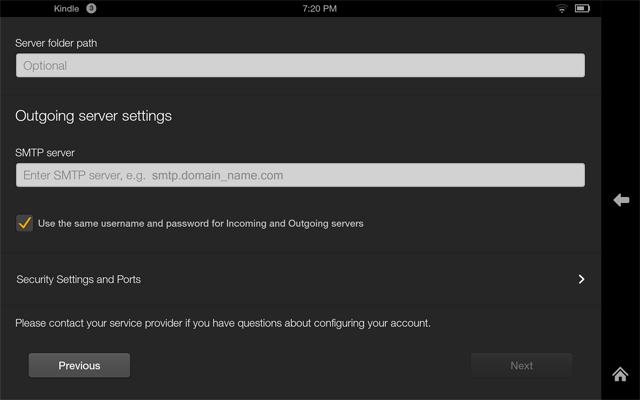Tap the Wi-Fi status icon

(562, 8)
